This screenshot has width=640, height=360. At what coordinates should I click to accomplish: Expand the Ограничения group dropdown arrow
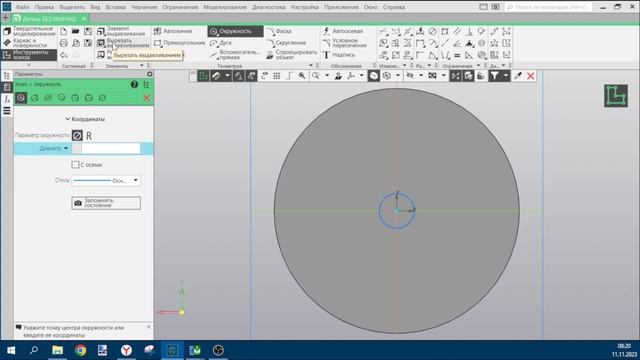click(x=478, y=66)
